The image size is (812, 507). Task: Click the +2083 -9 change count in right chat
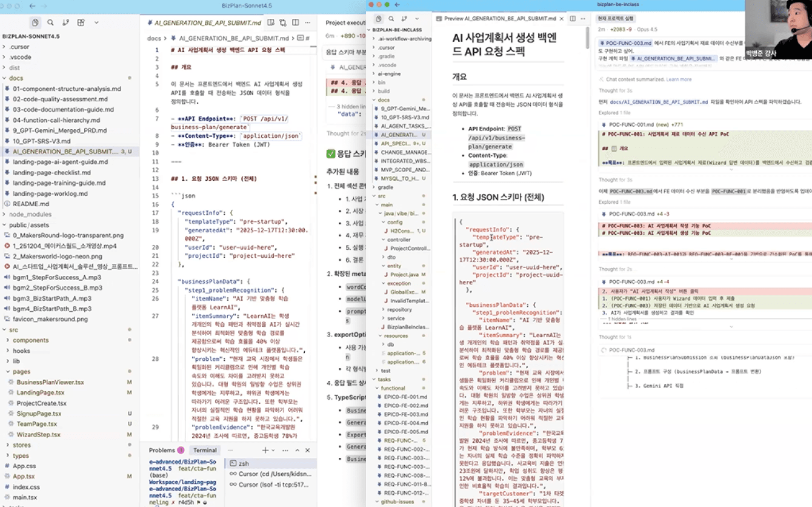[621, 29]
